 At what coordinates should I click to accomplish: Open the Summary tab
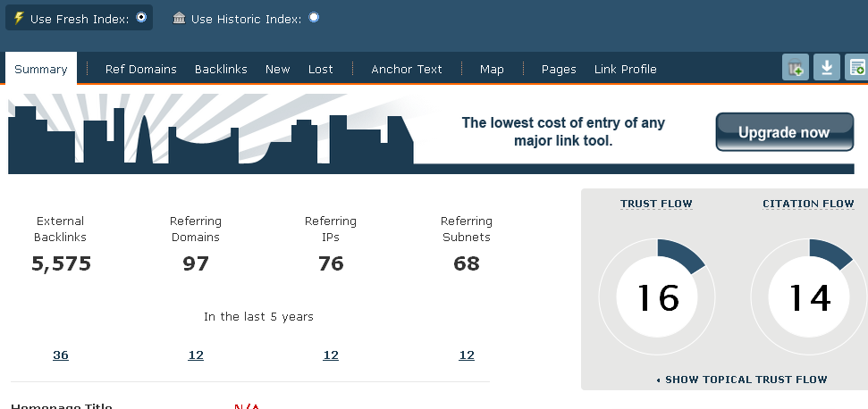point(41,69)
